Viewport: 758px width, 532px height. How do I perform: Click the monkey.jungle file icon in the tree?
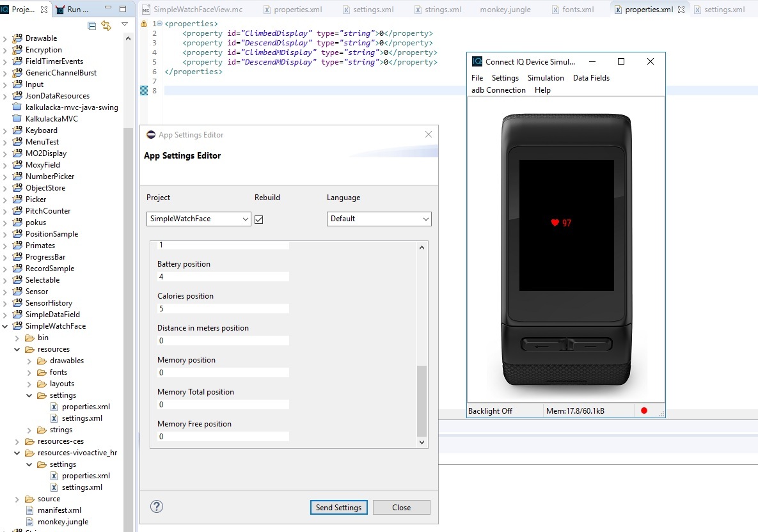pyautogui.click(x=29, y=521)
